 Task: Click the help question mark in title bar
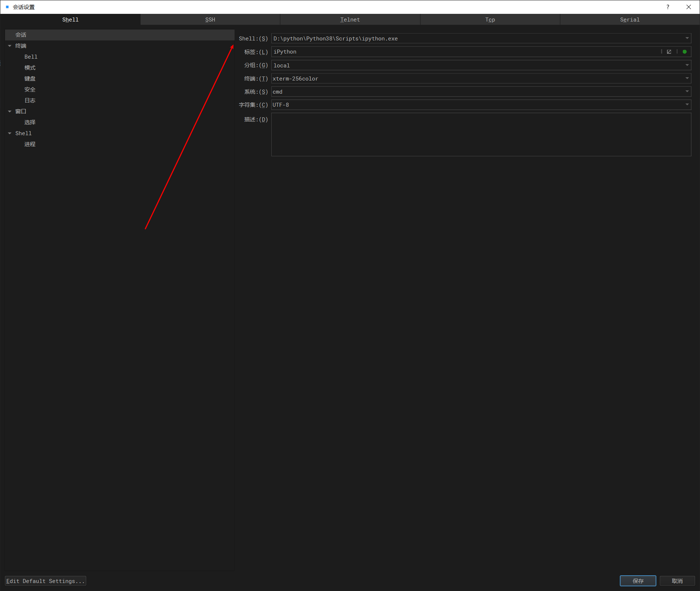pos(668,7)
